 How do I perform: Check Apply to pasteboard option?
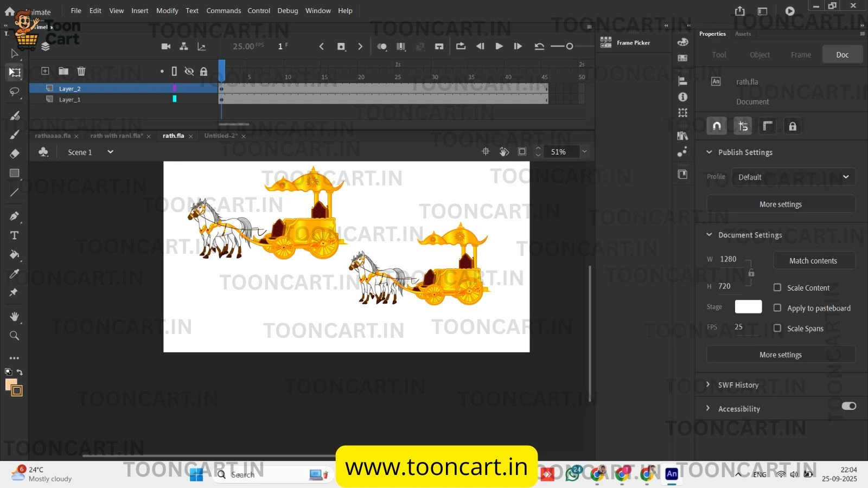pos(777,308)
